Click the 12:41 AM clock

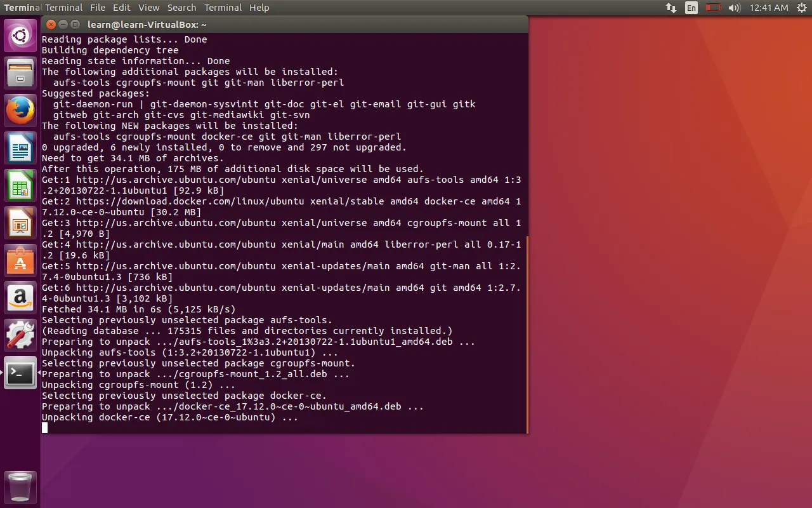pos(769,8)
